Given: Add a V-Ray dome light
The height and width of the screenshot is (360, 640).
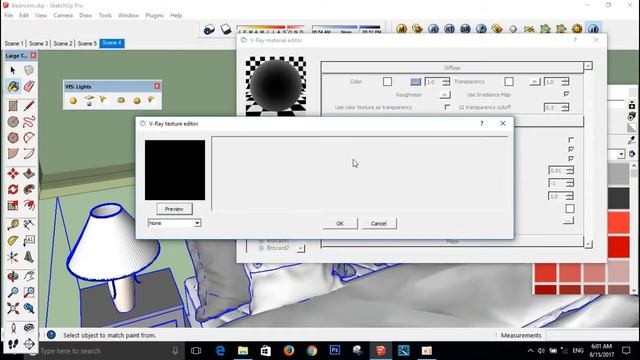Looking at the screenshot, I should 121,100.
